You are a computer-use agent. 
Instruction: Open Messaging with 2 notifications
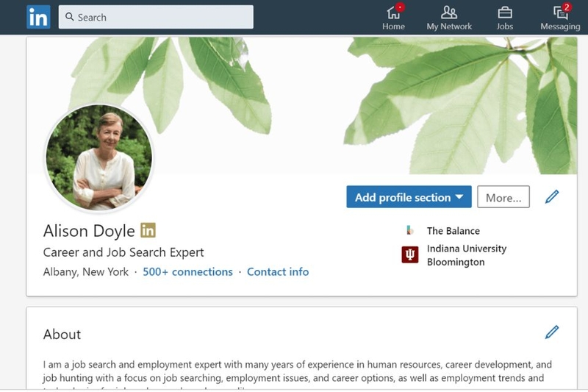560,17
